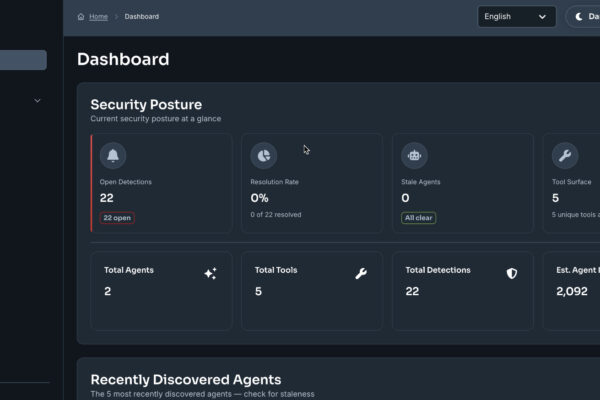Click the Total Detections shield icon

click(x=512, y=273)
